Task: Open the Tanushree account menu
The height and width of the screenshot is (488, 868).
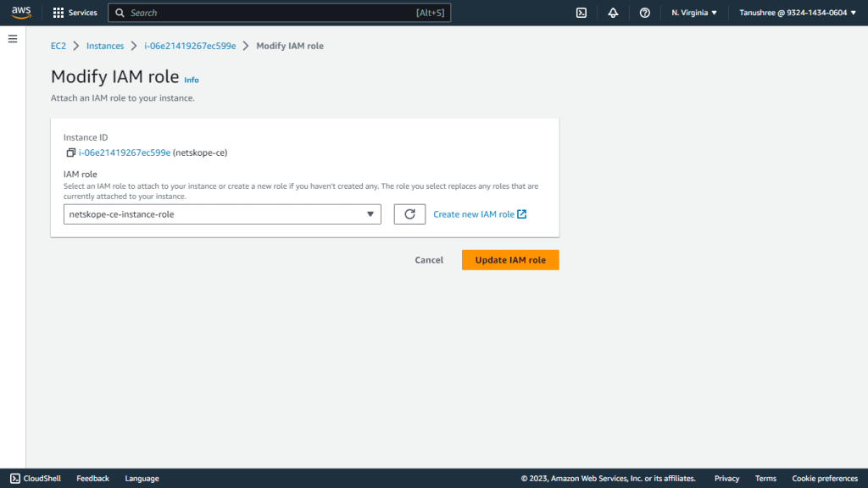Action: pyautogui.click(x=797, y=13)
